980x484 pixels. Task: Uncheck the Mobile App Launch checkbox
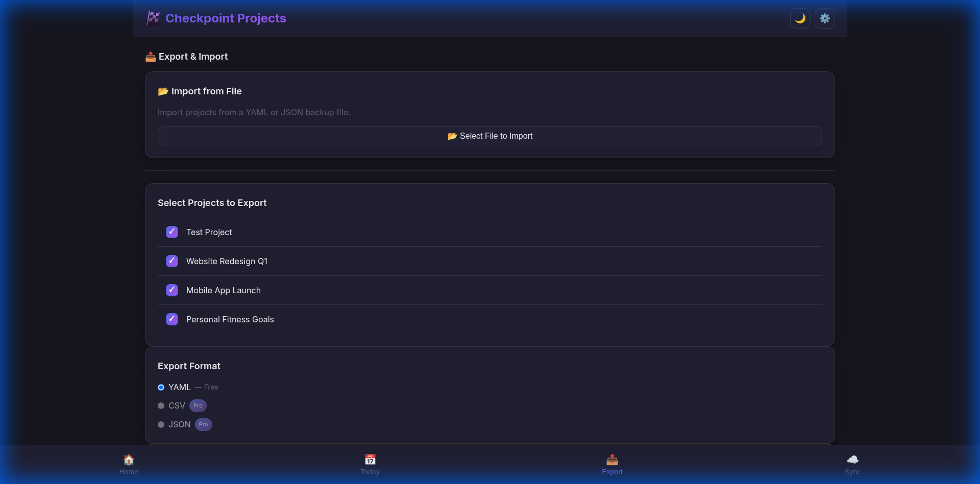click(172, 290)
